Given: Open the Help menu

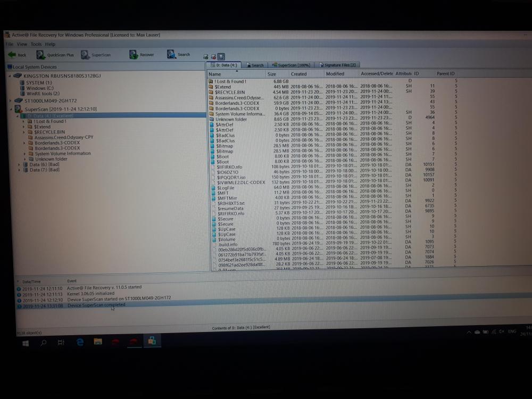Looking at the screenshot, I should click(x=50, y=44).
